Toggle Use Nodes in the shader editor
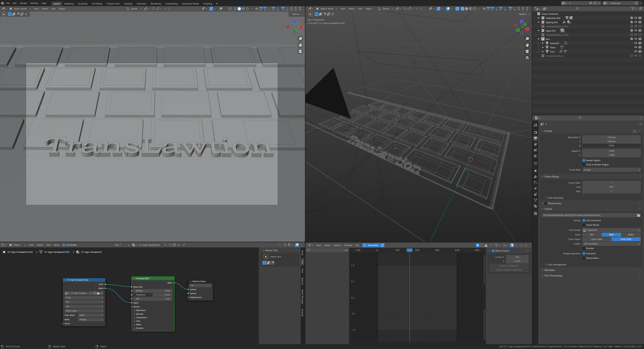This screenshot has width=644, height=349. pyautogui.click(x=64, y=245)
